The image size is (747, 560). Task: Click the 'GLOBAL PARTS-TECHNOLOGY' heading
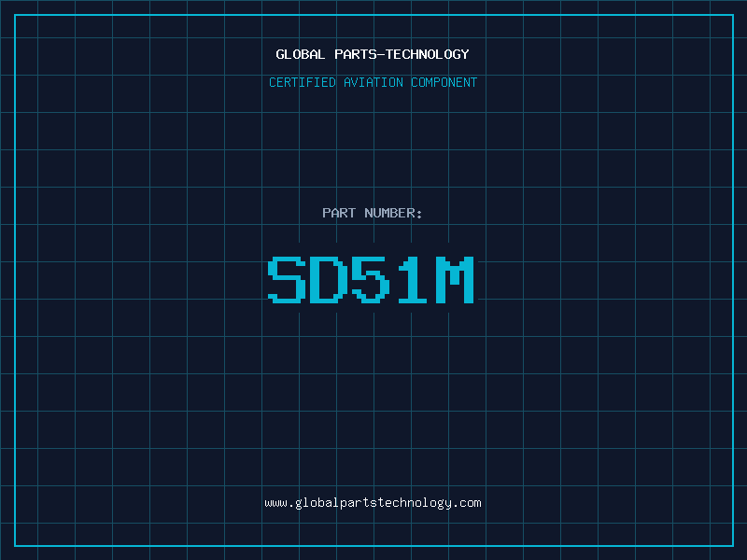tap(373, 54)
